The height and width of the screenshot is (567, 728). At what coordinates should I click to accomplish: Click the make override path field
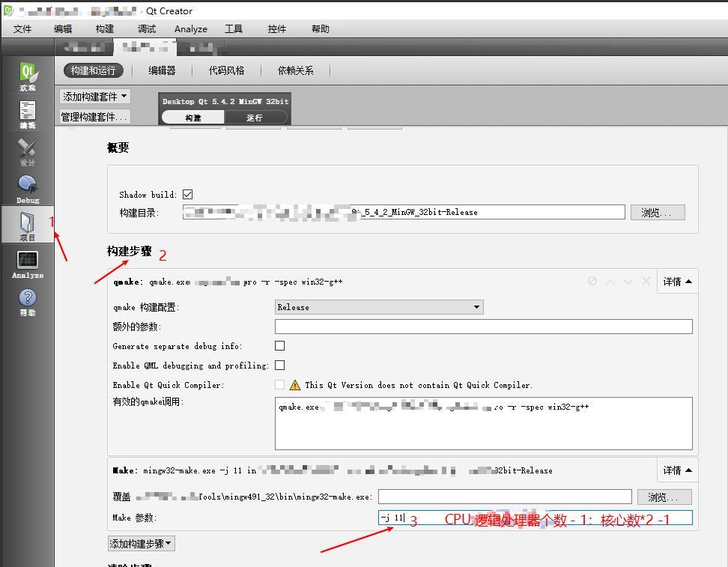point(505,497)
